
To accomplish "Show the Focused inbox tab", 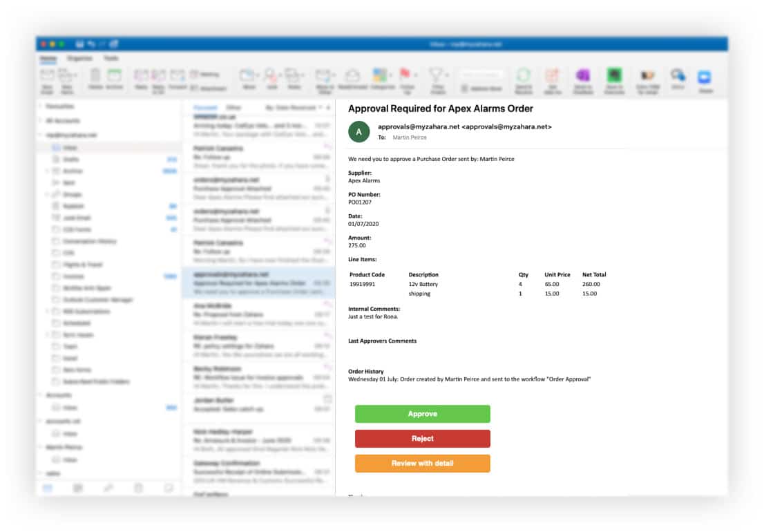I will coord(205,107).
